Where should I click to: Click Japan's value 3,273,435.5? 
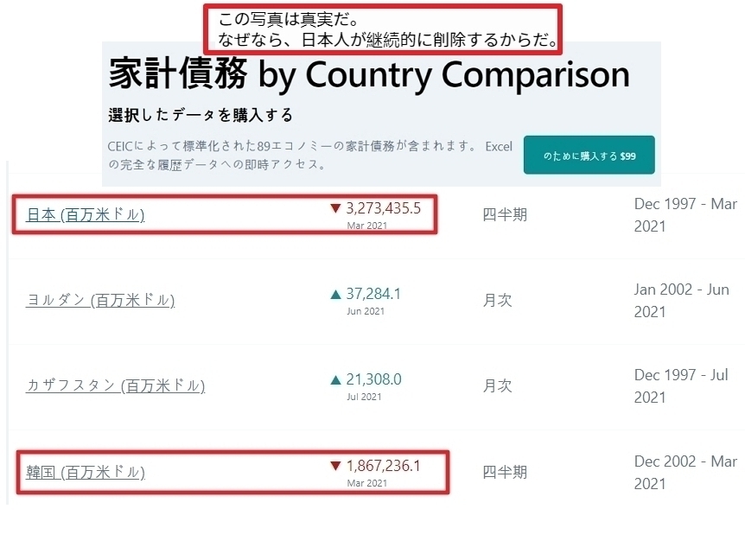383,208
